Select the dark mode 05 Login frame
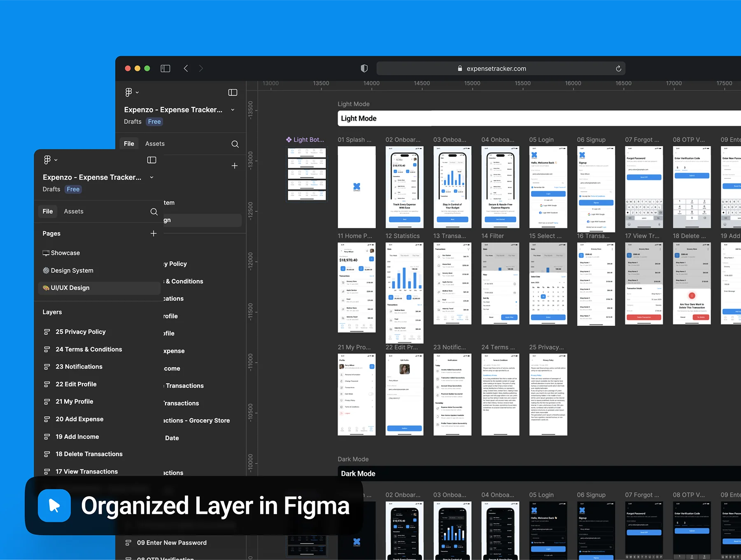This screenshot has height=560, width=741. (548, 530)
